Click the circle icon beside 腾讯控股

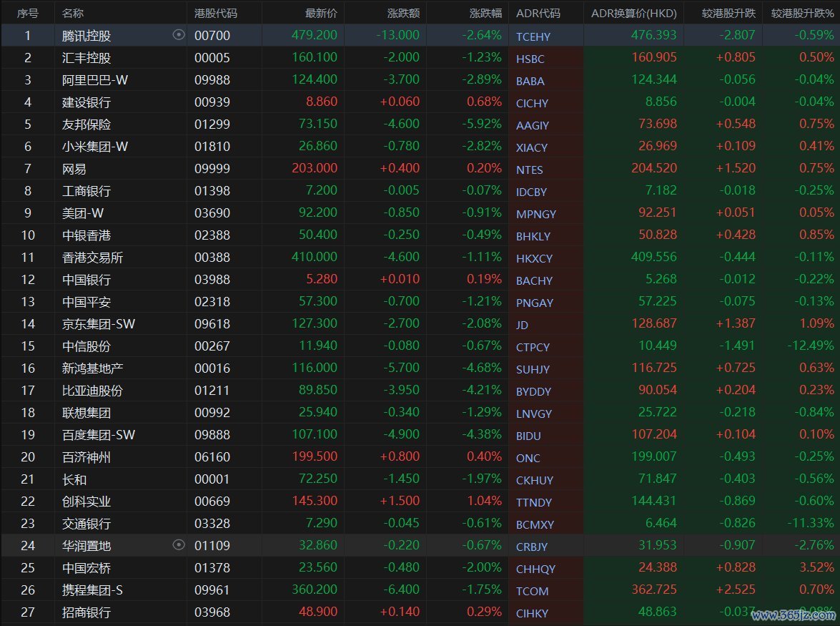179,35
